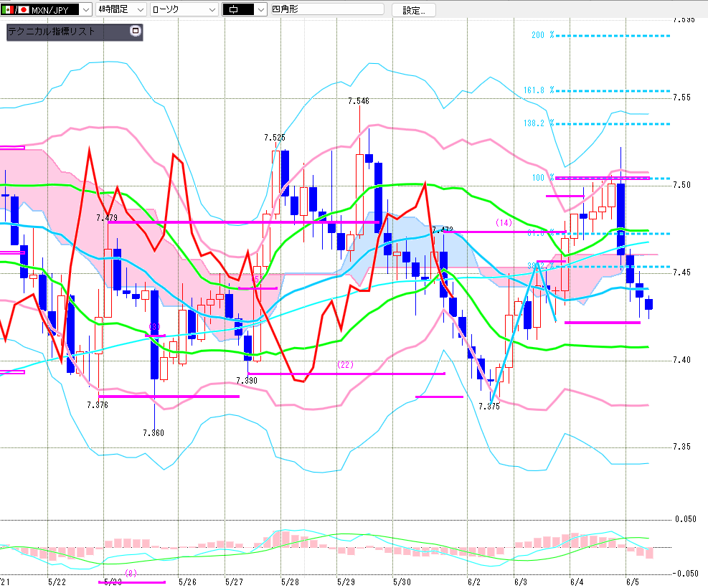Click the 5/30 date axis label
Viewport: 708px width, 588px height.
402,582
